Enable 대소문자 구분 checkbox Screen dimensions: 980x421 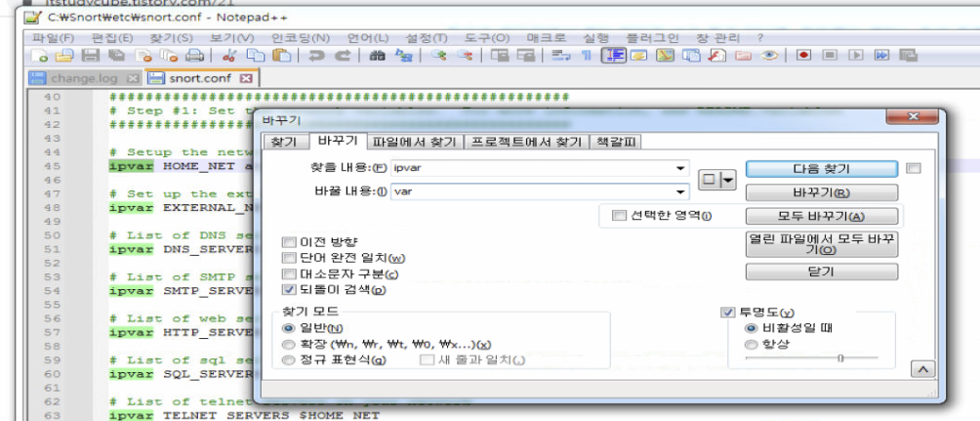pos(289,274)
